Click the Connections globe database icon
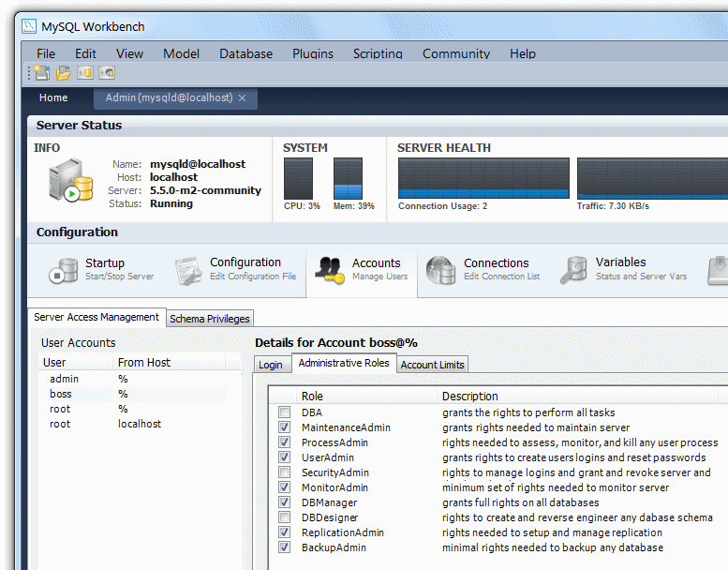This screenshot has height=570, width=728. coord(440,270)
